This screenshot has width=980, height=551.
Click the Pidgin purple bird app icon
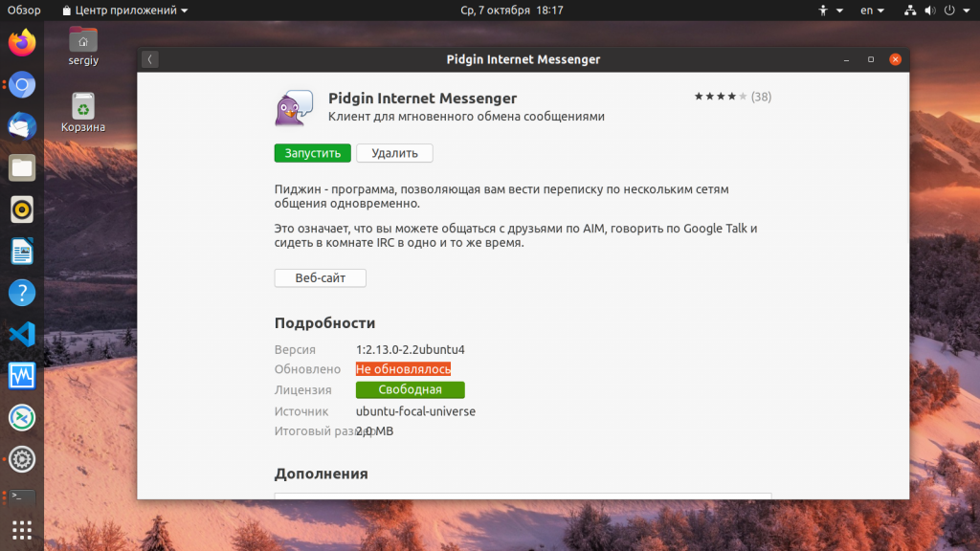click(294, 107)
